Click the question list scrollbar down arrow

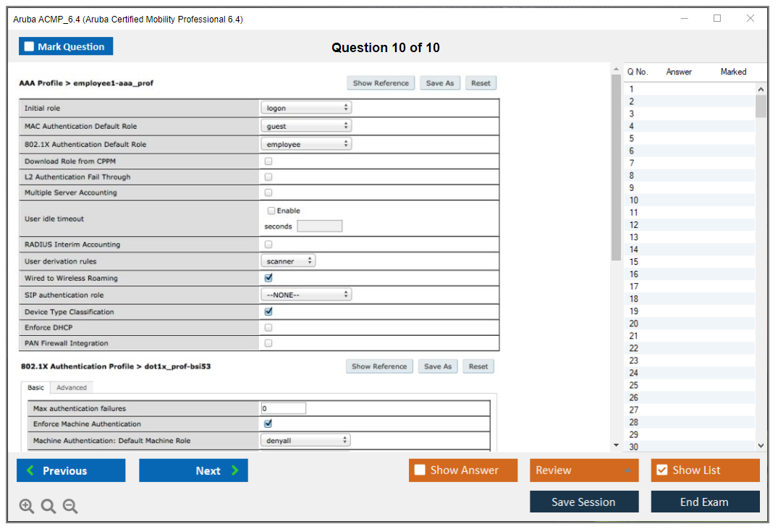pyautogui.click(x=761, y=446)
